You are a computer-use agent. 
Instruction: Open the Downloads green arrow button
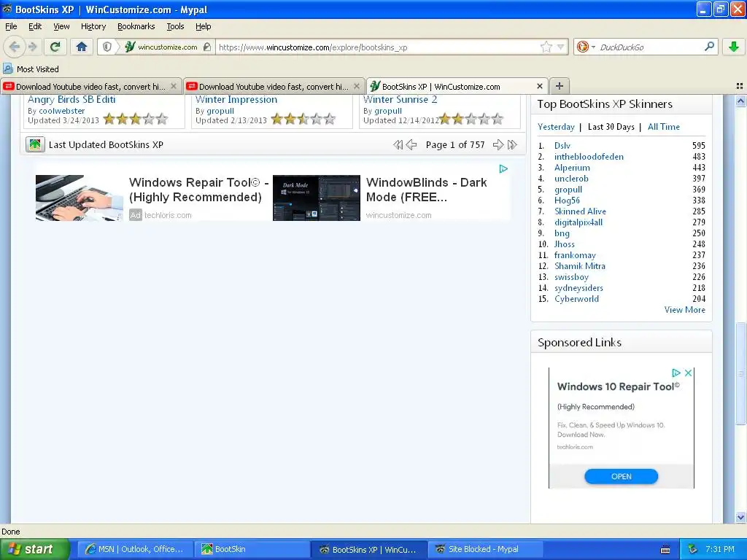734,47
